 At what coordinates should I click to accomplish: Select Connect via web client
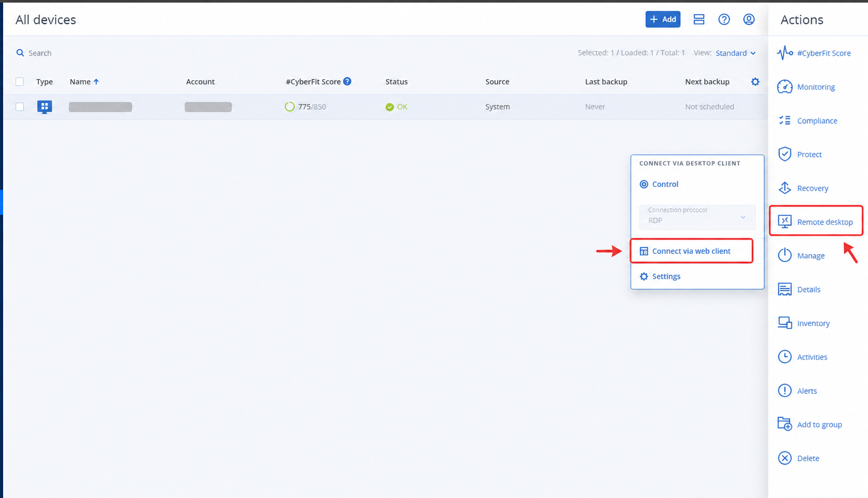coord(691,251)
